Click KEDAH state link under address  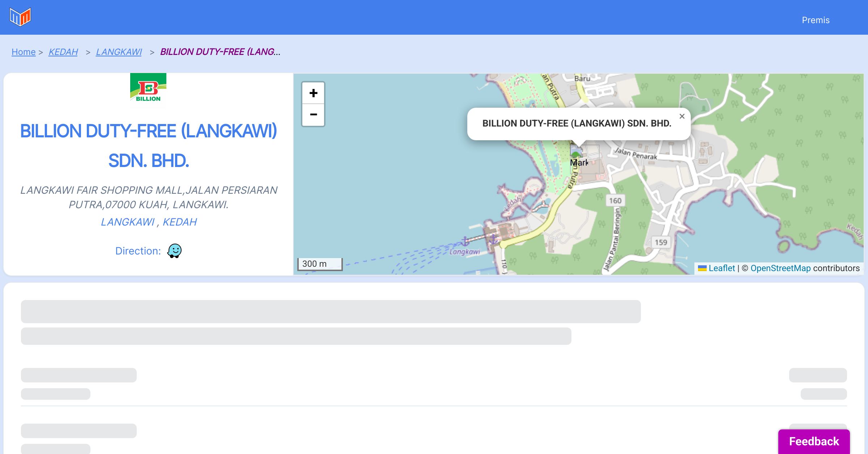point(180,222)
